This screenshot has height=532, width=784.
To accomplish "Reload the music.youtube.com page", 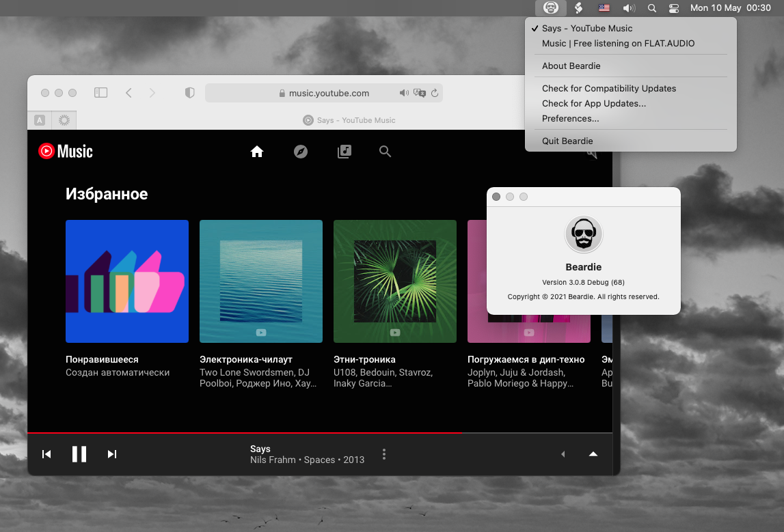I will pyautogui.click(x=435, y=93).
